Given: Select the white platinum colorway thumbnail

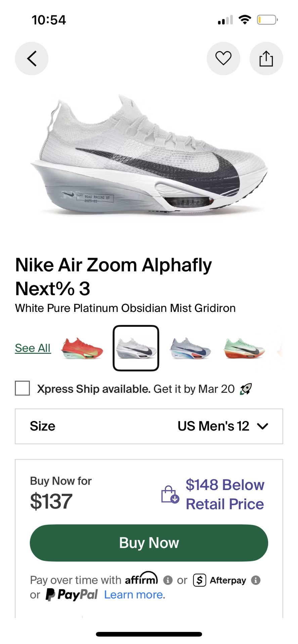Looking at the screenshot, I should click(136, 348).
